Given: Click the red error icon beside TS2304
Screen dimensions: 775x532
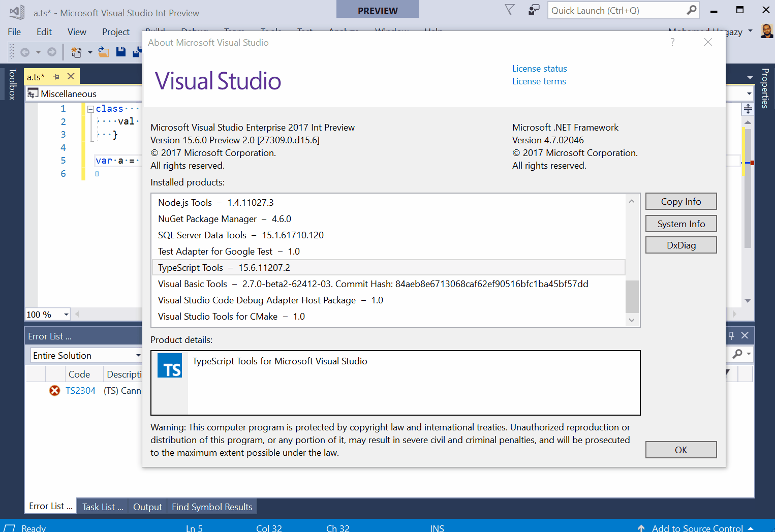Looking at the screenshot, I should point(54,390).
